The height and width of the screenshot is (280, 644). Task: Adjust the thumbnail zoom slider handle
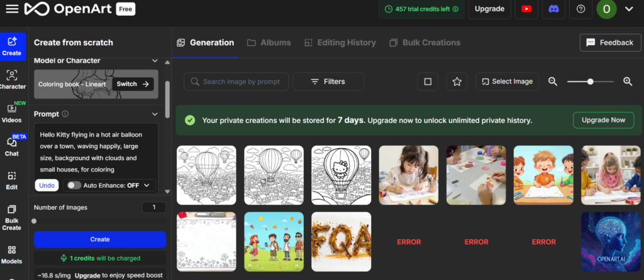pyautogui.click(x=590, y=82)
